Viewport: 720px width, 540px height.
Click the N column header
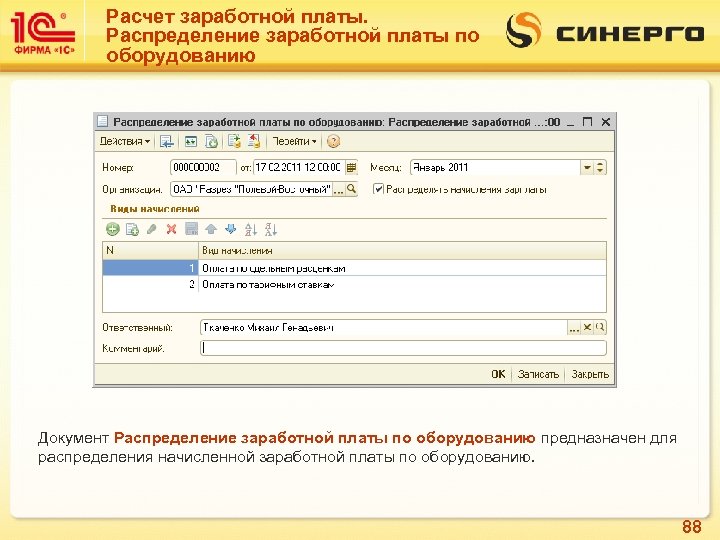click(151, 251)
